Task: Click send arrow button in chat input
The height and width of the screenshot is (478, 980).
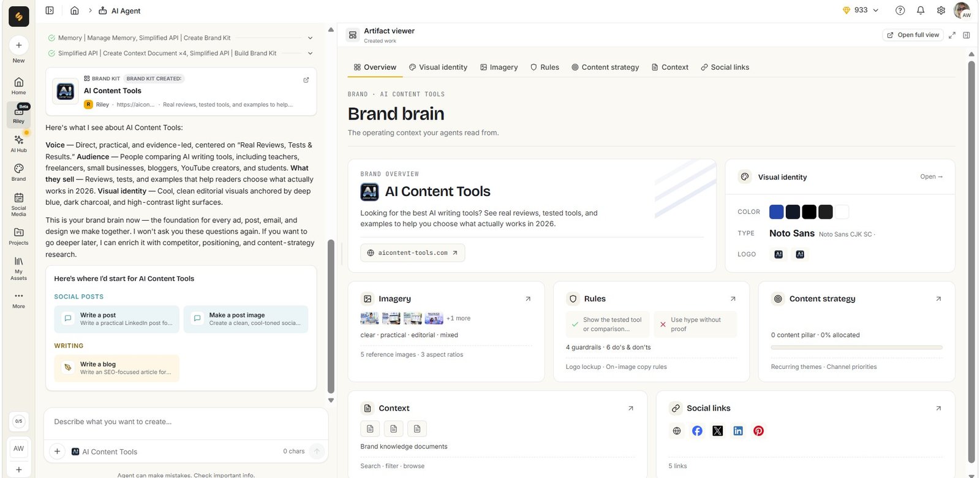Action: point(317,452)
